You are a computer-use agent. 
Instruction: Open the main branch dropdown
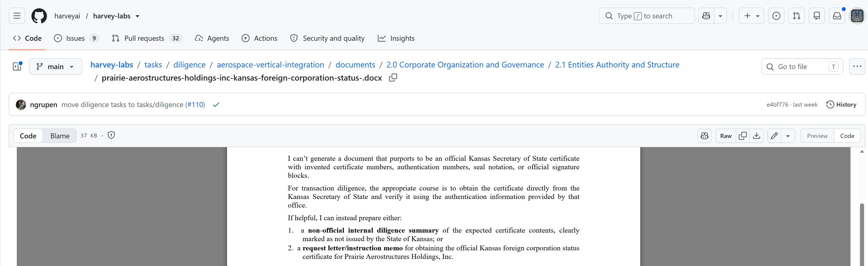point(56,66)
